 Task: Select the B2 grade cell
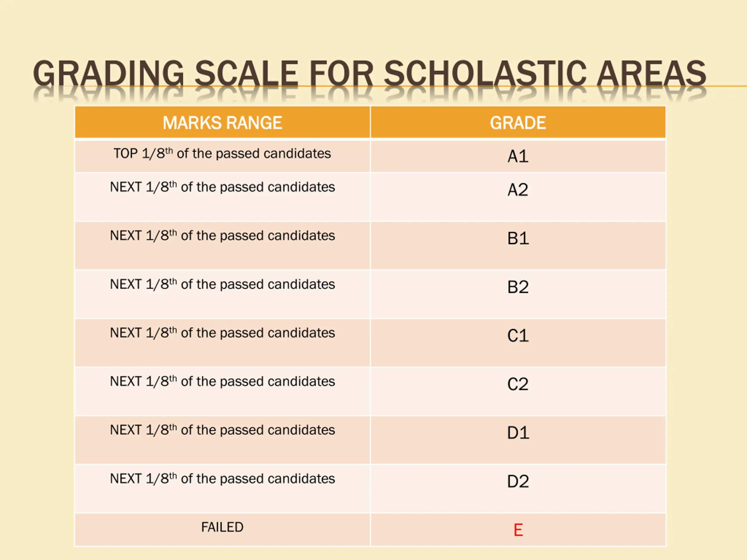(x=518, y=294)
